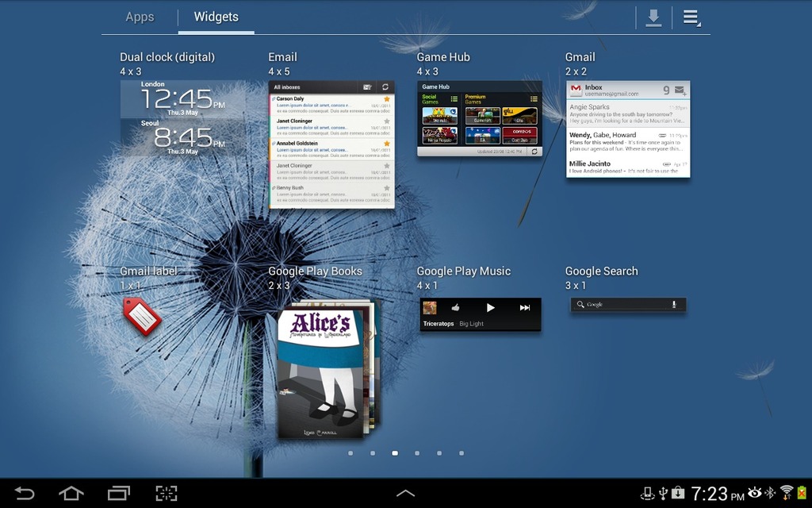This screenshot has height=508, width=812.
Task: Open Millie Jacinto's message
Action: 628,167
